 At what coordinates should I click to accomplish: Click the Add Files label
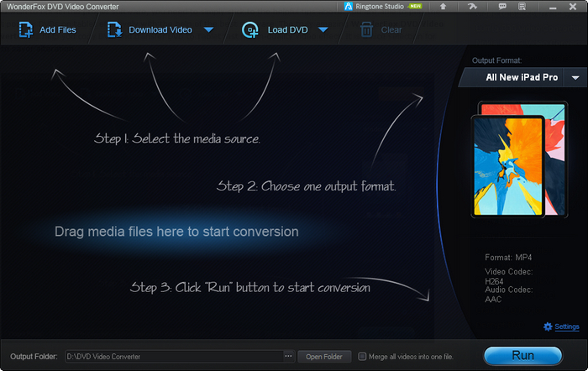click(x=58, y=29)
